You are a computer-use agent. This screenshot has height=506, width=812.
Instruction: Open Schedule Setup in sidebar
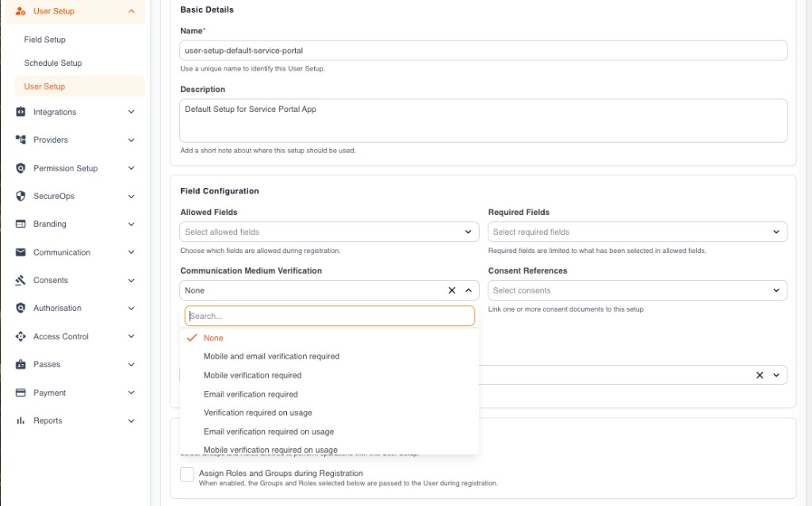pyautogui.click(x=53, y=63)
